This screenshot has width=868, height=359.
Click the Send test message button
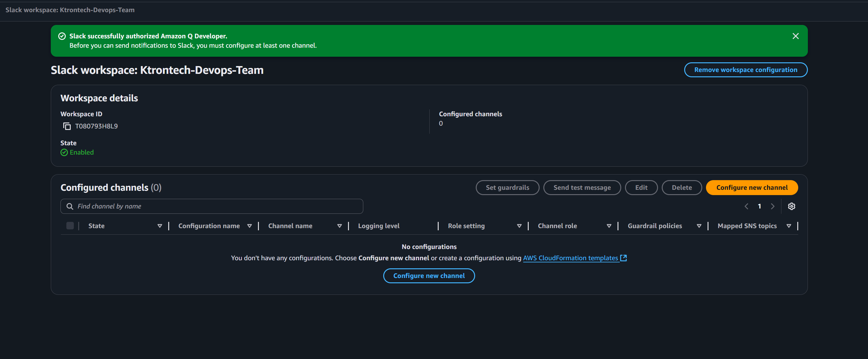(582, 187)
